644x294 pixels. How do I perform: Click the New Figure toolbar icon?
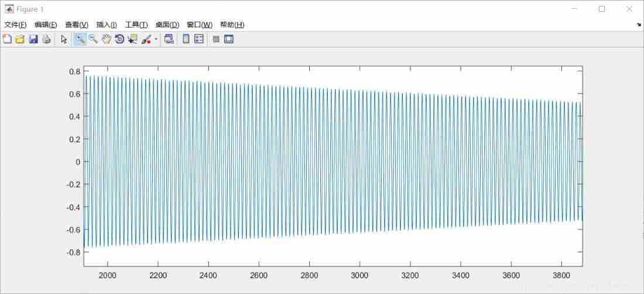click(x=7, y=39)
